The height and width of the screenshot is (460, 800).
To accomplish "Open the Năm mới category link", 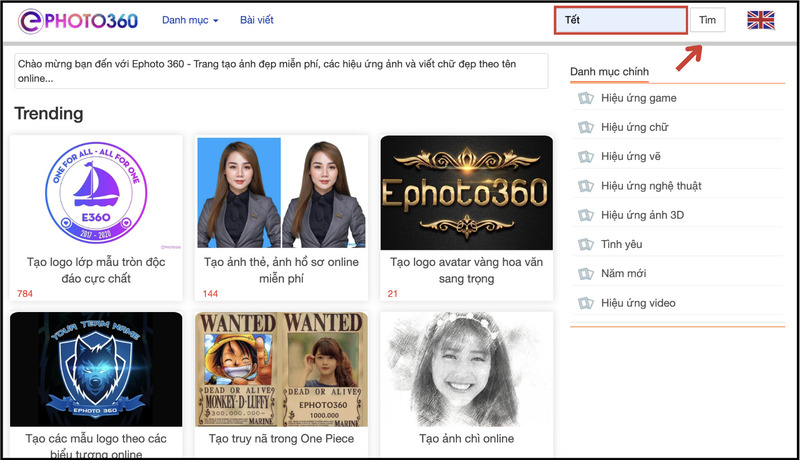I will [624, 274].
